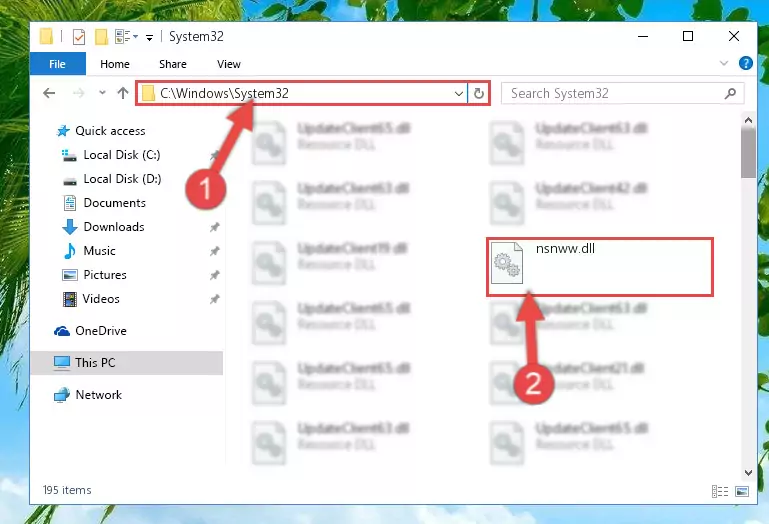769x524 pixels.
Task: Open the View ribbon tab
Action: tap(229, 64)
